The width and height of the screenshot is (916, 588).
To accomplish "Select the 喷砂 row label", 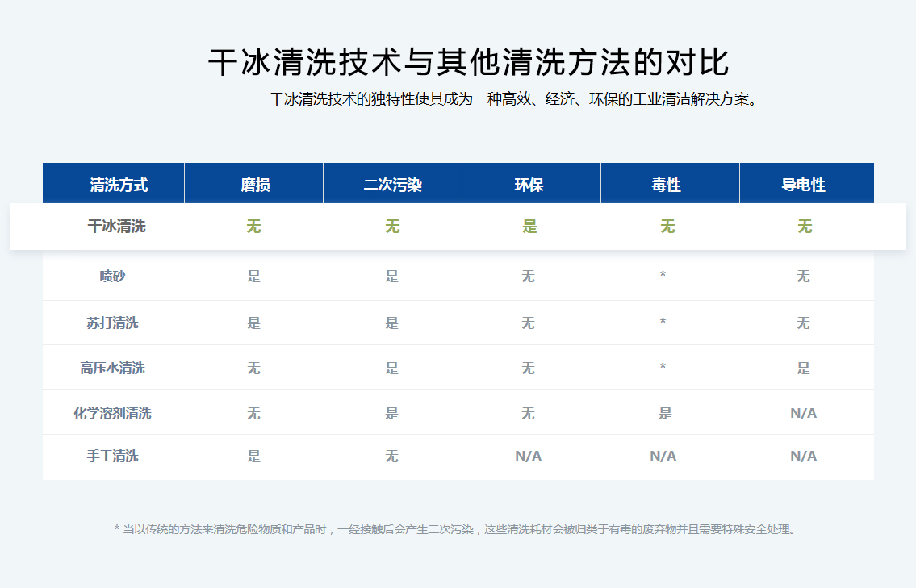I will (x=113, y=277).
